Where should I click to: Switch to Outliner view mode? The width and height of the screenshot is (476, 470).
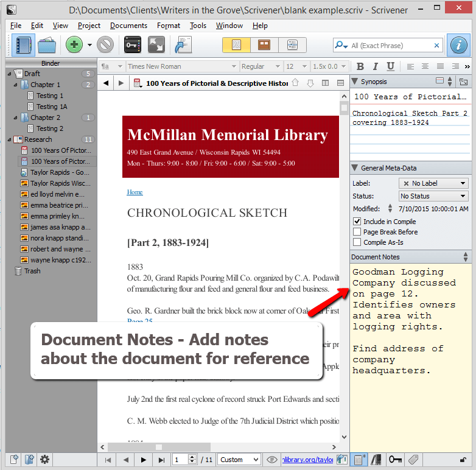[292, 45]
